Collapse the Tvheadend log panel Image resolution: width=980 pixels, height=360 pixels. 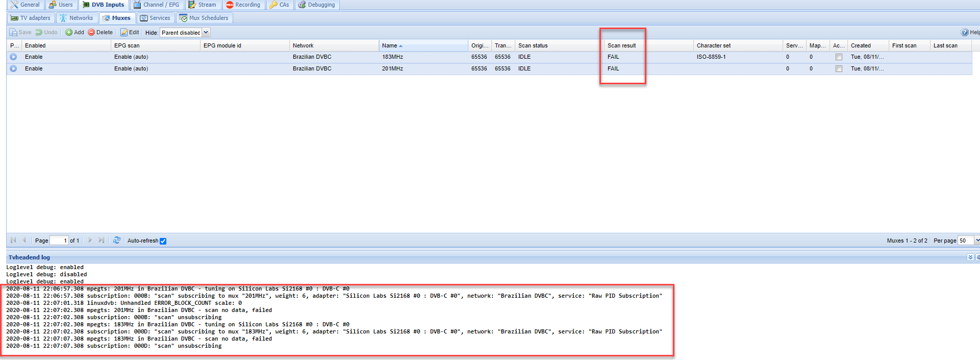click(x=970, y=257)
